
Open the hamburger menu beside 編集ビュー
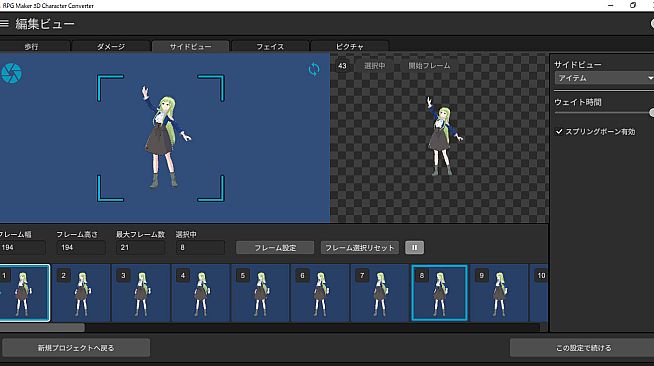pyautogui.click(x=4, y=23)
